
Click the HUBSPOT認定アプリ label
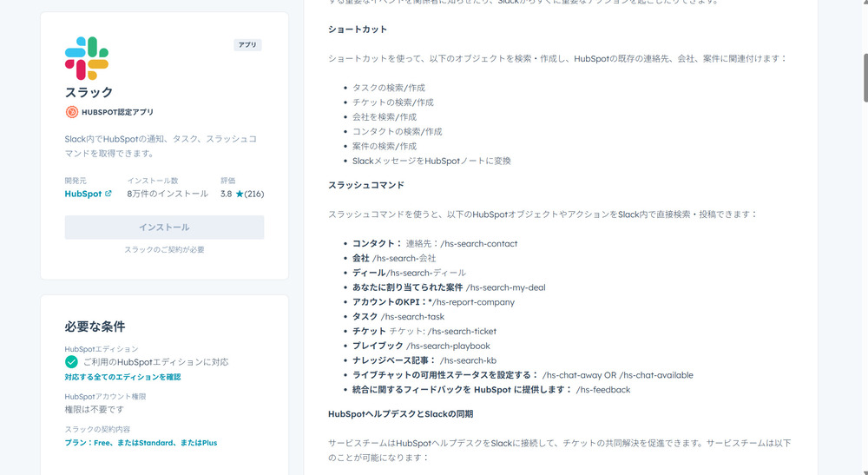click(x=117, y=112)
